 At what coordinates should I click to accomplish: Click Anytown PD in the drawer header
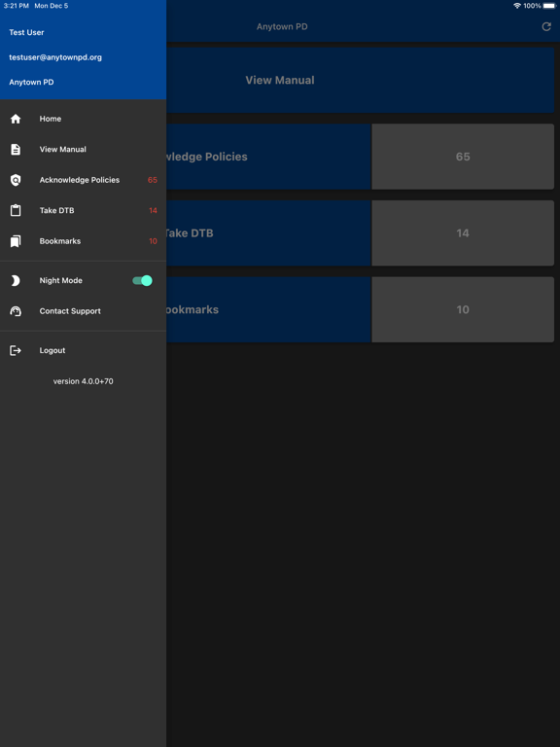pyautogui.click(x=31, y=82)
